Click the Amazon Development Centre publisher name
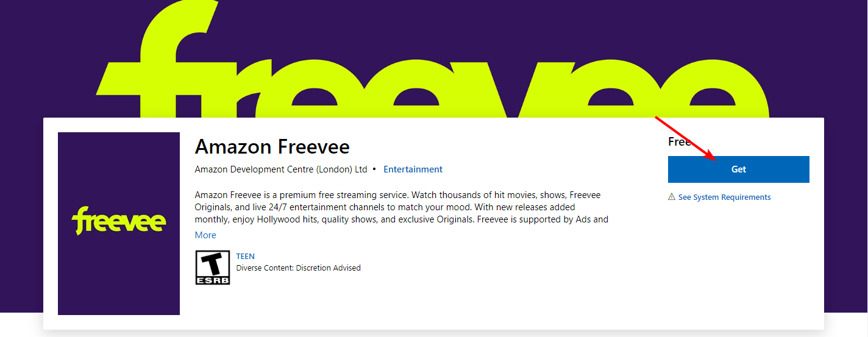This screenshot has height=337, width=868. (280, 169)
